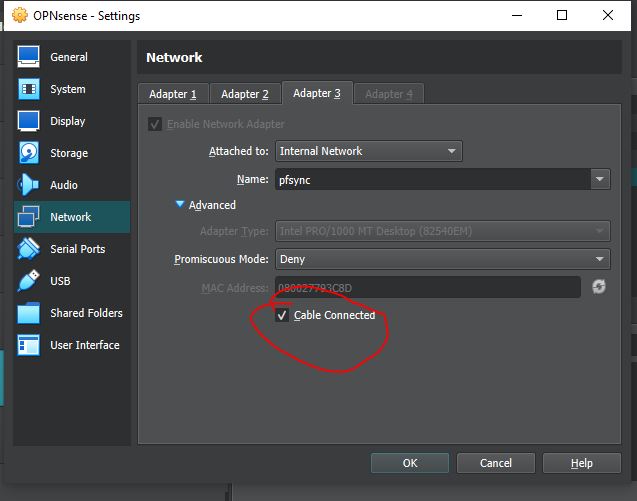This screenshot has width=637, height=501.
Task: Collapse the Advanced section triangle
Action: coord(180,204)
